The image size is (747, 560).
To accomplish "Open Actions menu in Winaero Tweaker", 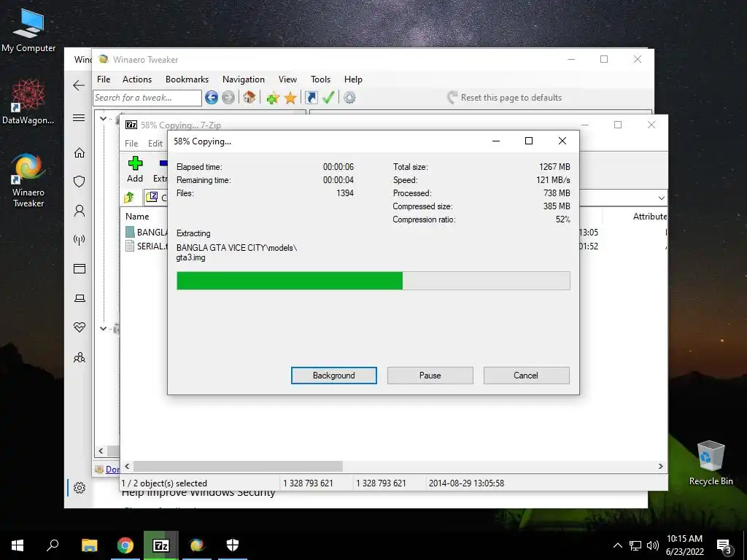I will tap(136, 79).
